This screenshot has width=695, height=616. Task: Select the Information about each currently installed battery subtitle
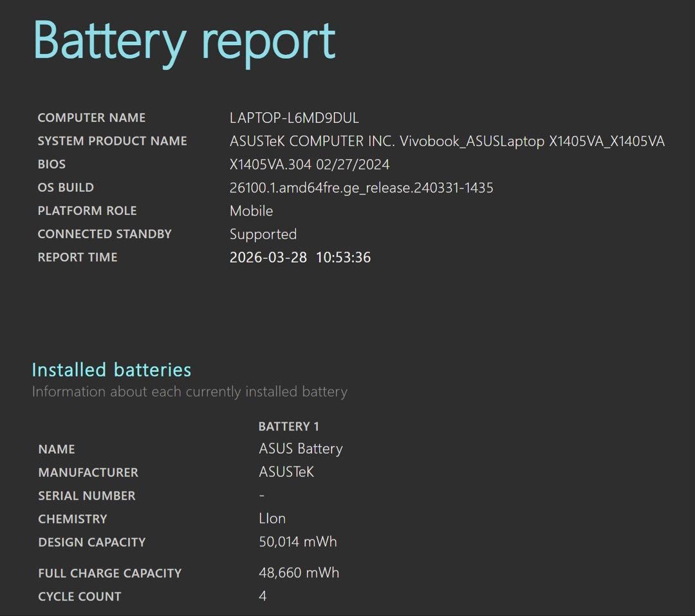[x=190, y=391]
